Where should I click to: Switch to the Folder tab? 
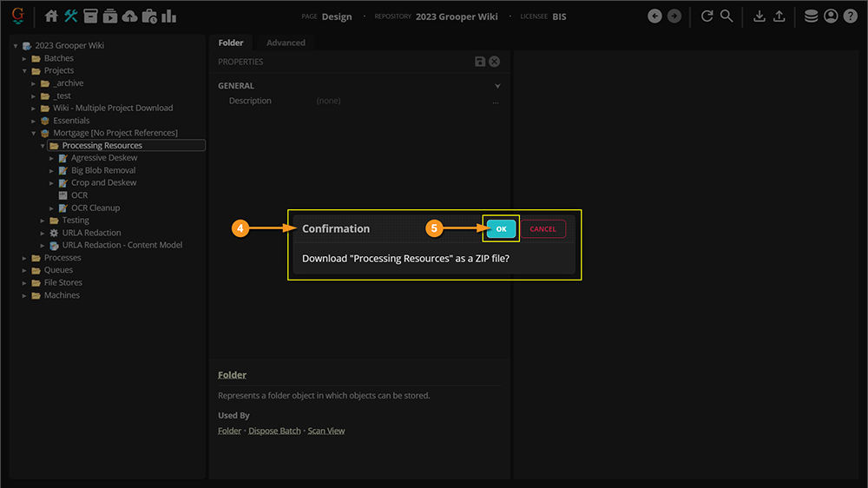tap(231, 43)
